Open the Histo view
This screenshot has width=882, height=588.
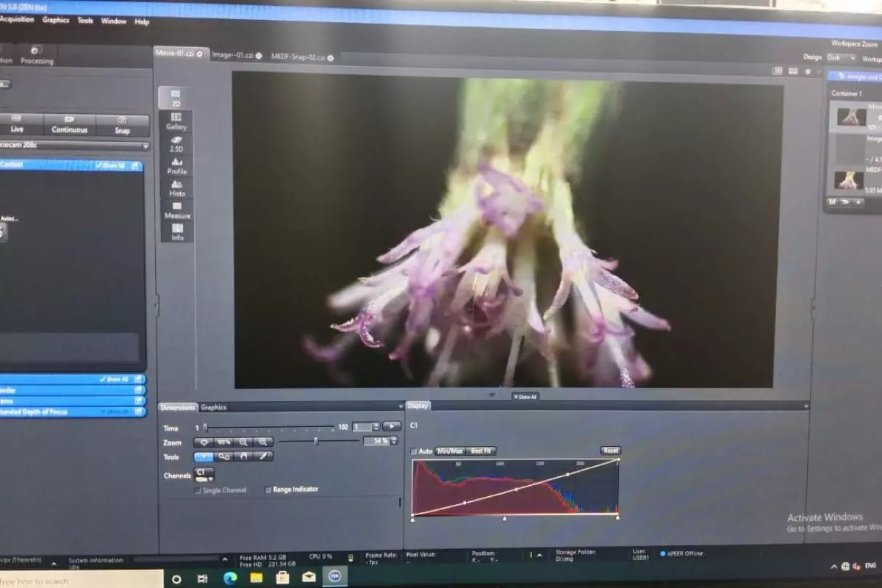click(177, 188)
